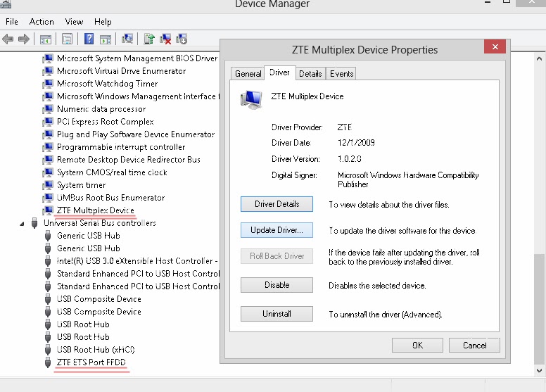Select USB Root Hub (xHCI) entry
This screenshot has height=392, width=546.
point(96,350)
